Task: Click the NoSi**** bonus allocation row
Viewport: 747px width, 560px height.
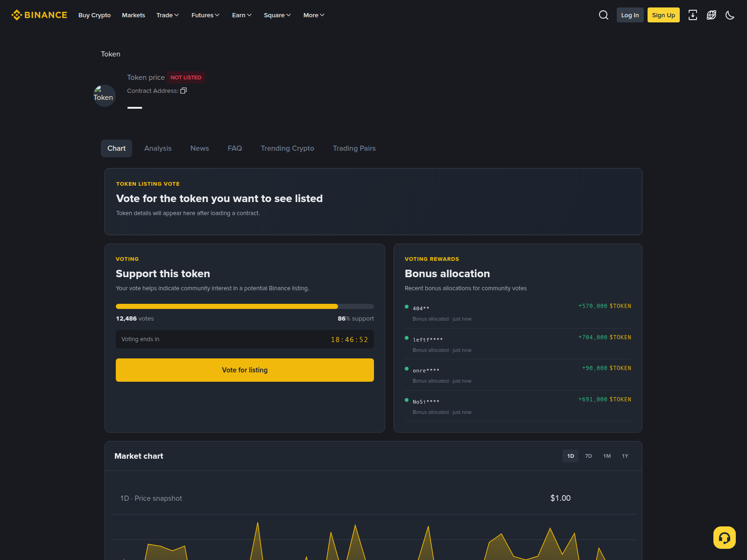Action: (518, 406)
